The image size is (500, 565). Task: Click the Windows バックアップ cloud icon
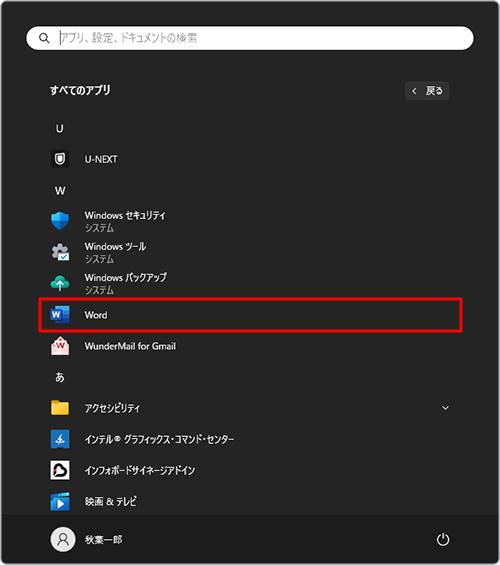(x=60, y=283)
